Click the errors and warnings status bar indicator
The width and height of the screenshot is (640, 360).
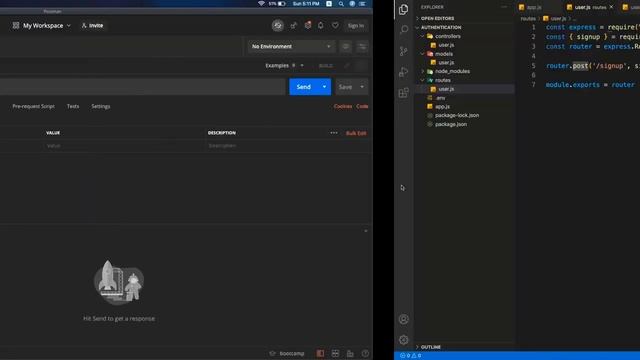(411, 356)
